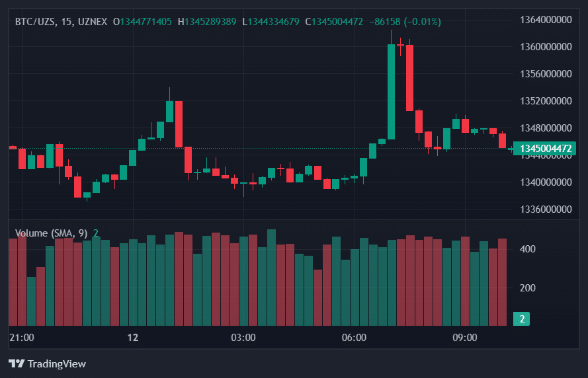Image resolution: width=588 pixels, height=378 pixels.
Task: Click the 1356000000 price axis label
Action: click(546, 74)
